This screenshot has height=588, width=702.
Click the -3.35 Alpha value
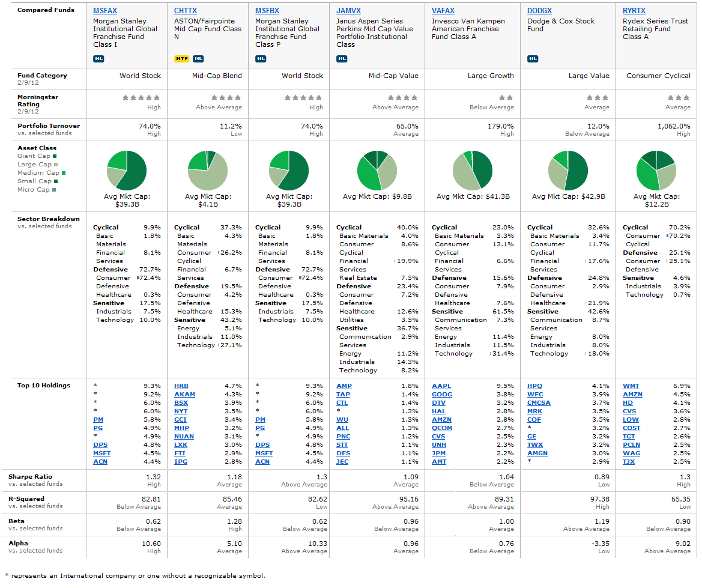coord(601,544)
